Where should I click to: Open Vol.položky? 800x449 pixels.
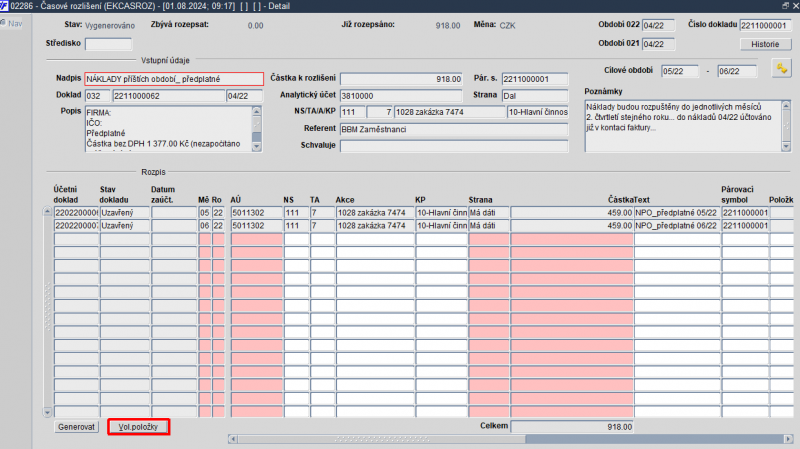(138, 427)
